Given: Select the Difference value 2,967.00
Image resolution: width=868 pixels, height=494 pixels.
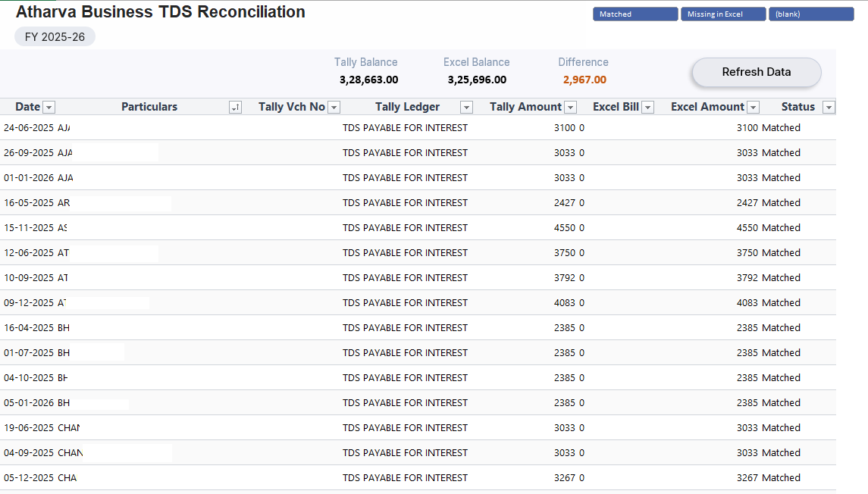Looking at the screenshot, I should (x=584, y=80).
